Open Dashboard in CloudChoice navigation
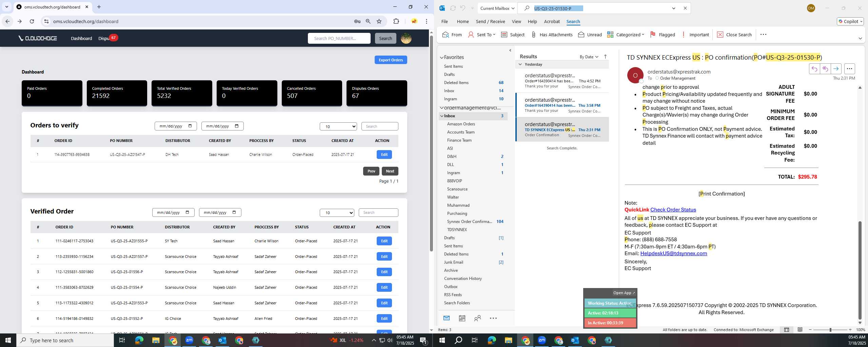Image resolution: width=868 pixels, height=347 pixels. [x=81, y=38]
